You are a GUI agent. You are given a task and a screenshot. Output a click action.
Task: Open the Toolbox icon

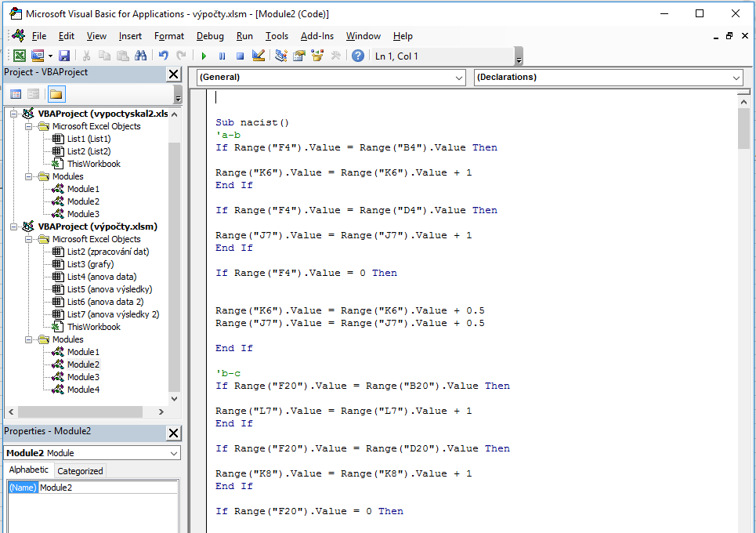[x=335, y=56]
